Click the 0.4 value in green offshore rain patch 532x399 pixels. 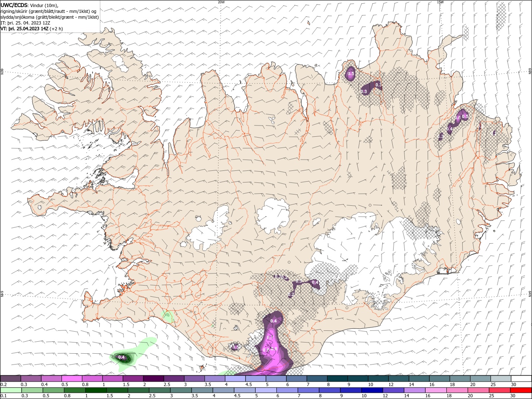click(x=122, y=357)
